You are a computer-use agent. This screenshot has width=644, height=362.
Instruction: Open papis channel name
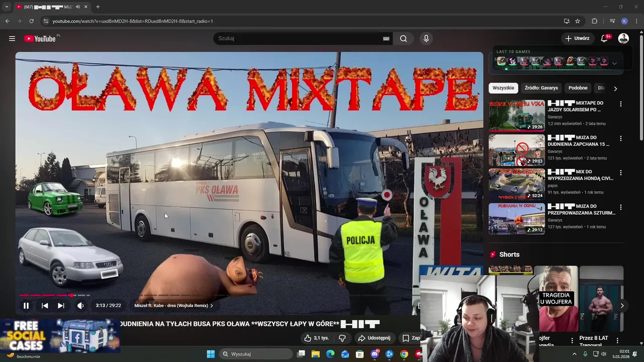(x=552, y=186)
